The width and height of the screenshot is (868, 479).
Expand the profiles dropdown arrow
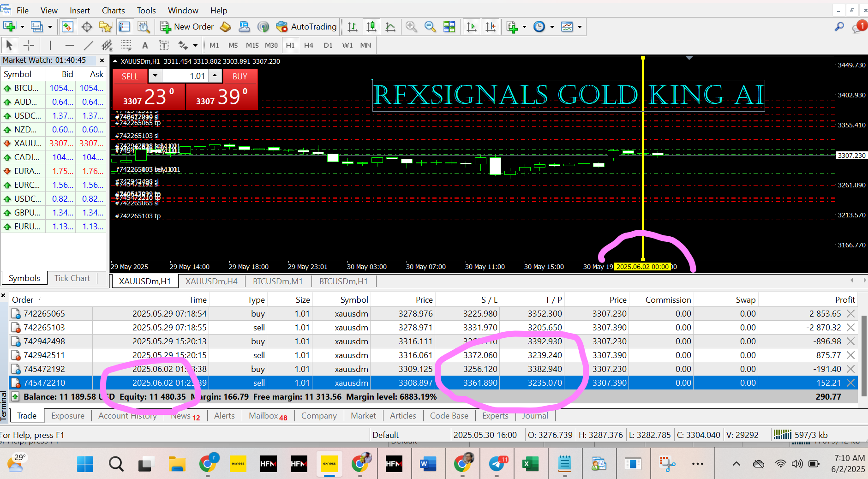pyautogui.click(x=50, y=27)
